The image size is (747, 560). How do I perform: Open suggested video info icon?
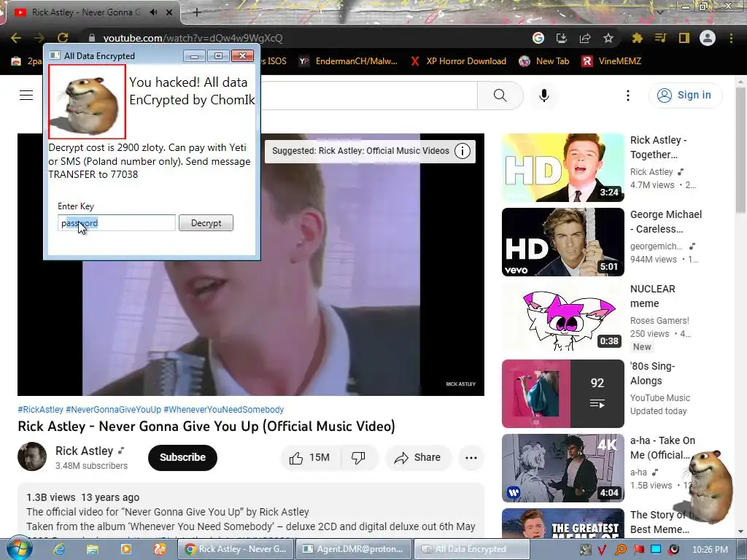point(462,151)
